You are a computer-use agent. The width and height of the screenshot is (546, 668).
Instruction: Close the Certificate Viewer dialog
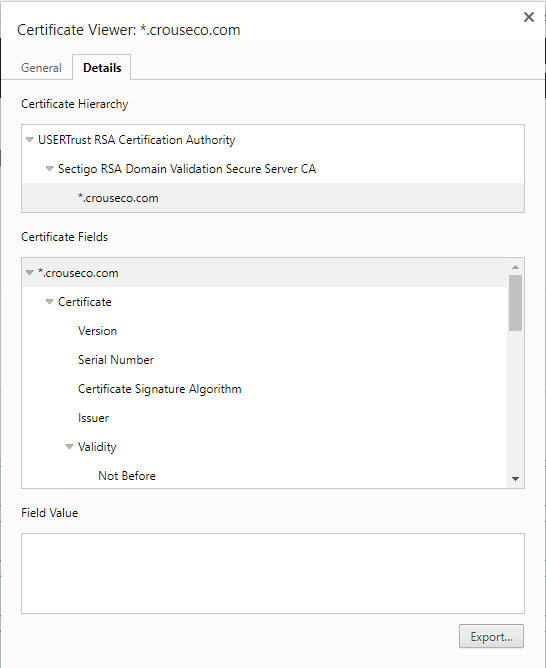coord(529,17)
